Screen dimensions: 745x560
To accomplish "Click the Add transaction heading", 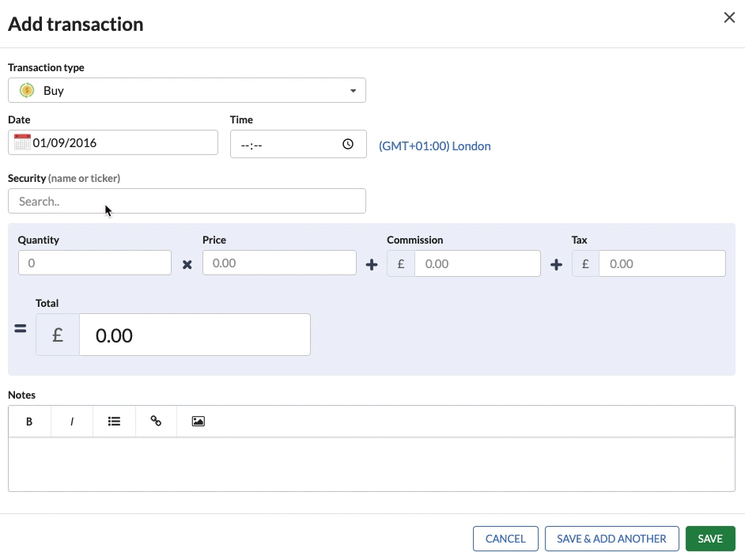I will 76,25.
